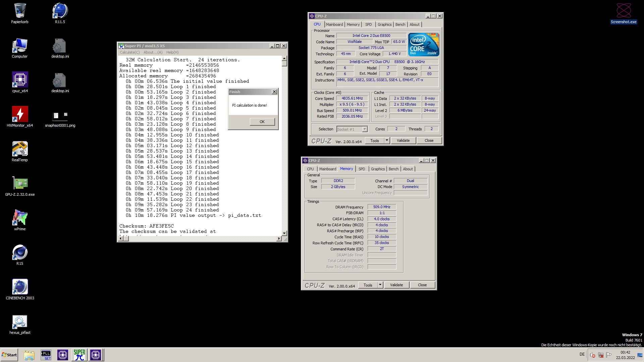
Task: Click the Start button
Action: pyautogui.click(x=9, y=355)
